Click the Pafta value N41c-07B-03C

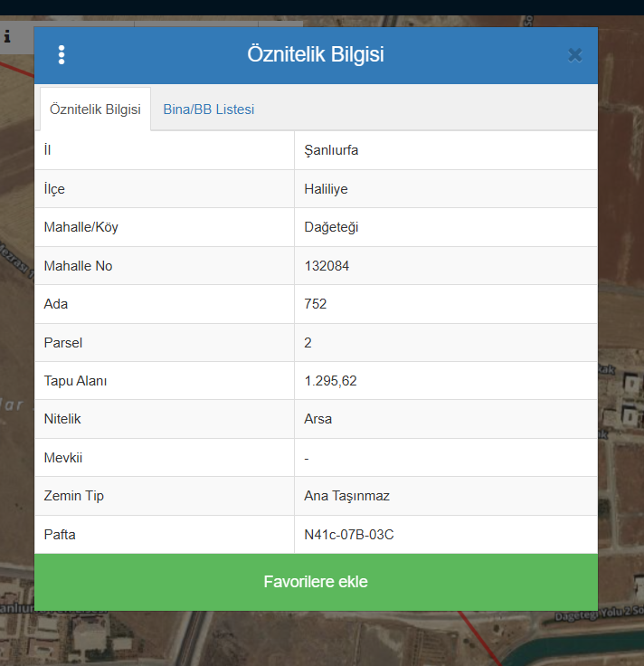349,535
